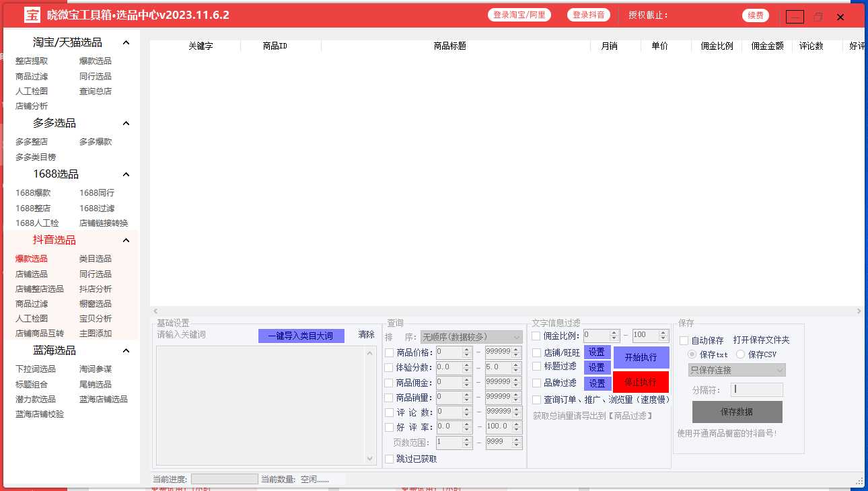Enable the 体验分数 filter checkbox
Image resolution: width=868 pixels, height=491 pixels.
click(389, 368)
